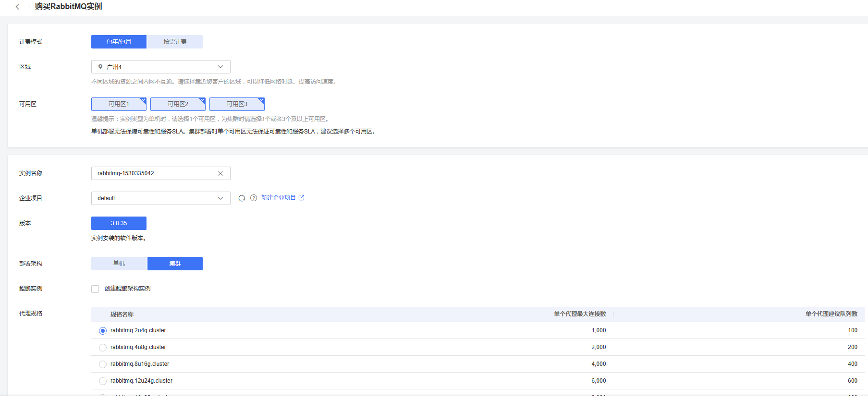The image size is (868, 399).
Task: Select rabbitmq.12u24g.cluster radio button
Action: (x=103, y=381)
